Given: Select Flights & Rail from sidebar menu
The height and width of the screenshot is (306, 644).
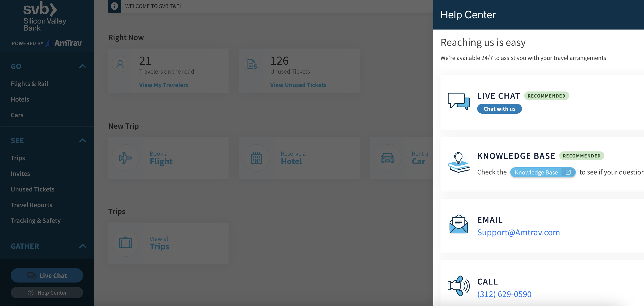Looking at the screenshot, I should coord(29,83).
